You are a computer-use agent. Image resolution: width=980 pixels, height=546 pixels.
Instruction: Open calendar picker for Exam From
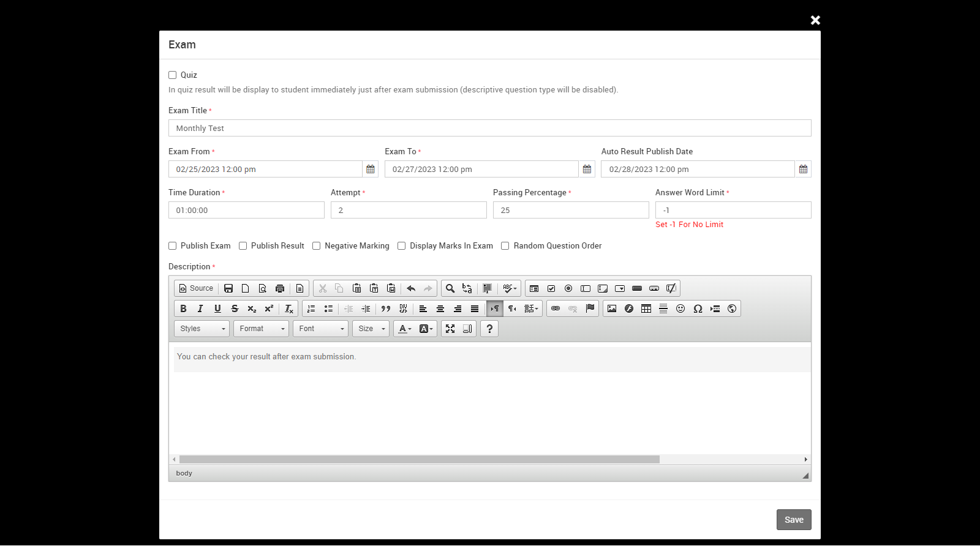(x=371, y=169)
